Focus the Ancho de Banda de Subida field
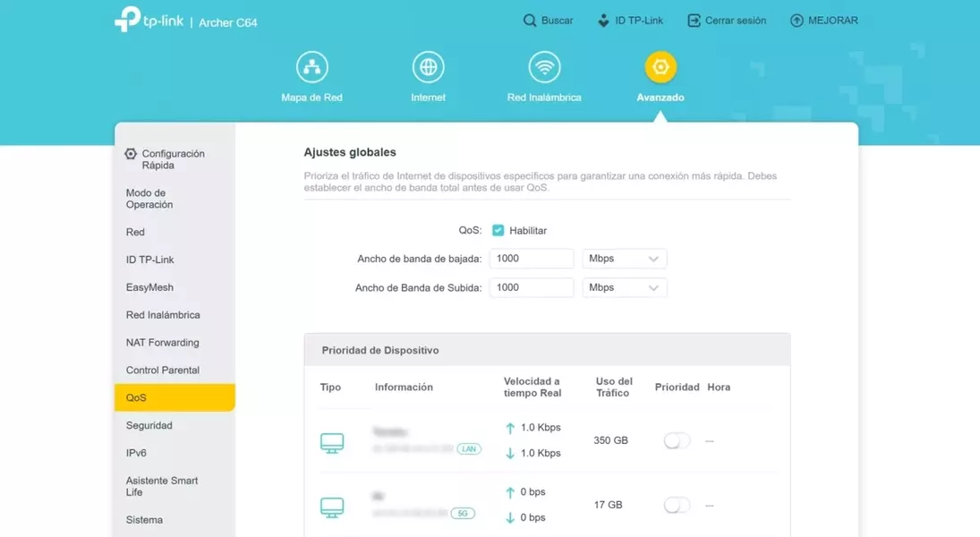Screen dimensions: 980x537 click(531, 287)
